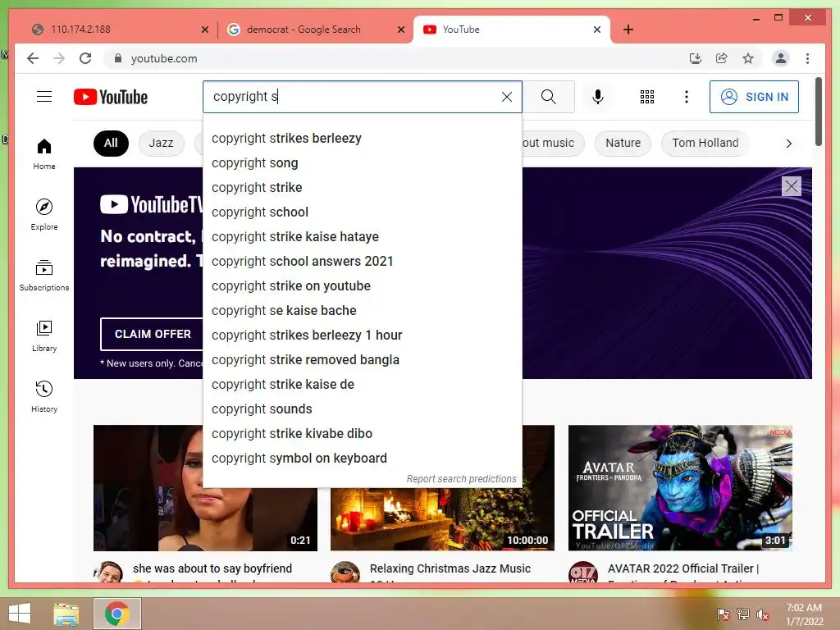Choose suggestion copyright song
The height and width of the screenshot is (630, 840).
pyautogui.click(x=362, y=163)
